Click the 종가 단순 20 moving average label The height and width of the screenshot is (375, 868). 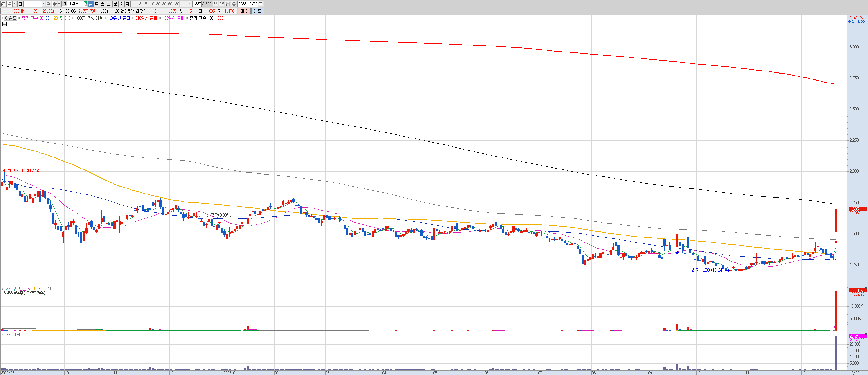coord(32,18)
